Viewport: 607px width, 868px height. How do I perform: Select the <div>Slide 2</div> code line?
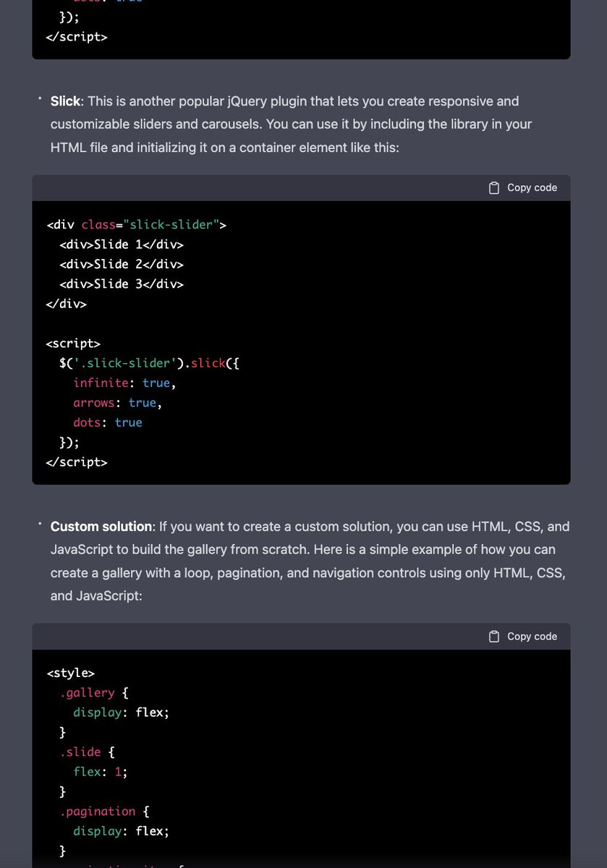tap(122, 264)
